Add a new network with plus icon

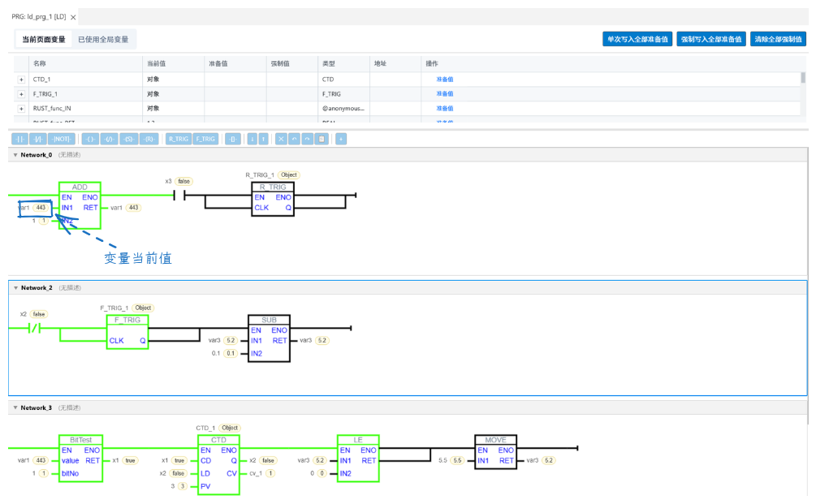click(341, 139)
